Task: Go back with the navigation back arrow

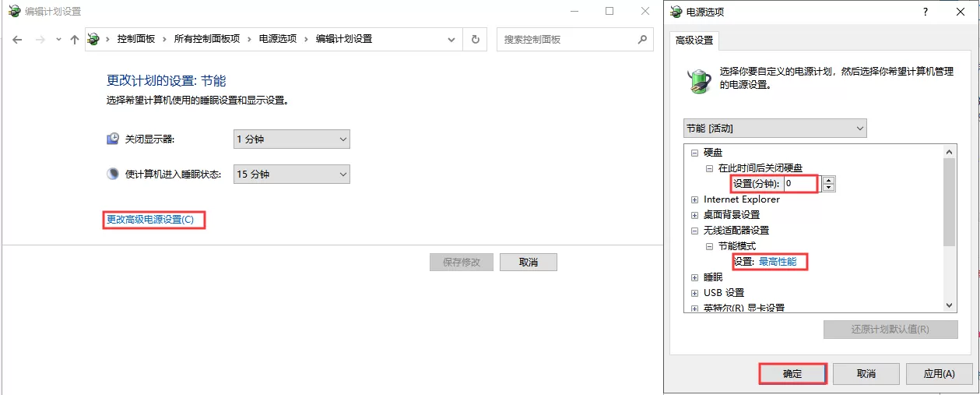Action: coord(17,39)
